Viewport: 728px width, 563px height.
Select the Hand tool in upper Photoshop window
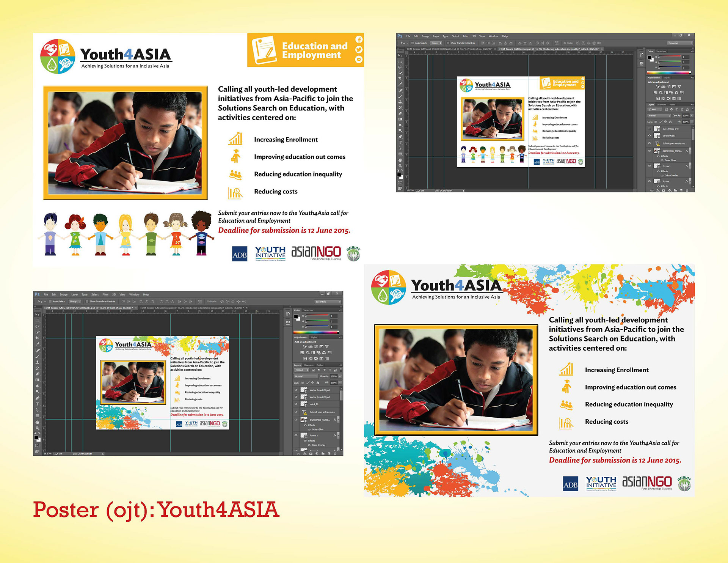[400, 160]
